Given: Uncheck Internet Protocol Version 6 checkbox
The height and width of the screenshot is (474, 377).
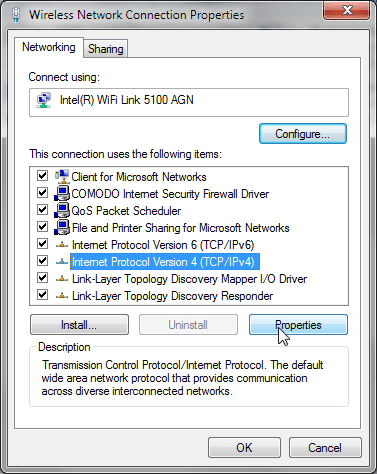Looking at the screenshot, I should pos(42,244).
